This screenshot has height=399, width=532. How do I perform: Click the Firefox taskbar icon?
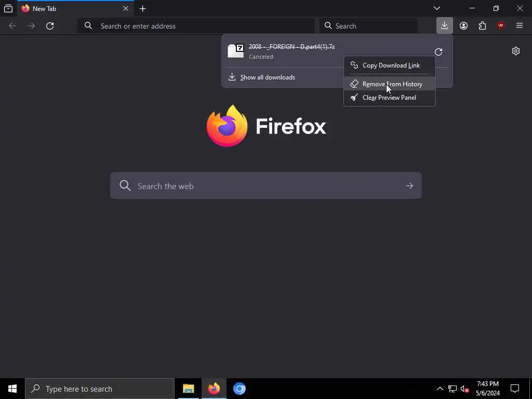coord(214,389)
